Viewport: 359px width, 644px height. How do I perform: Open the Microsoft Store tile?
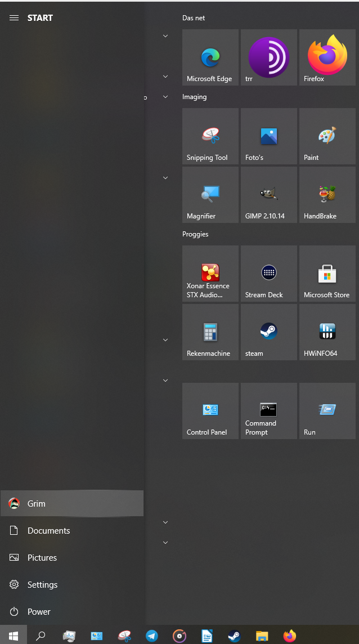pyautogui.click(x=327, y=274)
